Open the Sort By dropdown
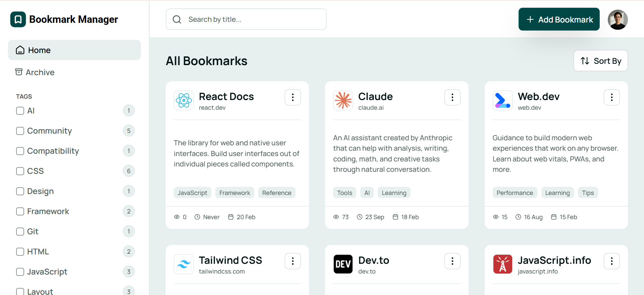Viewport: 644px width, 295px height. point(600,61)
